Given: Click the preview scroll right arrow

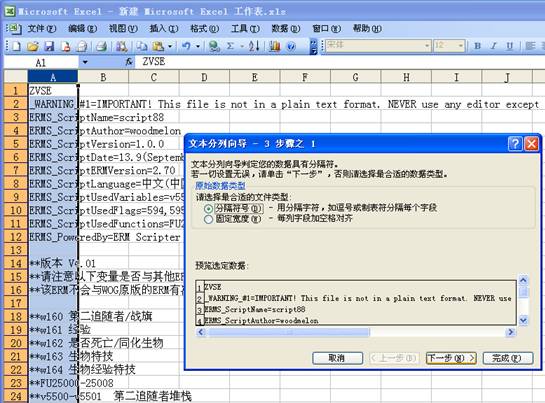Looking at the screenshot, I should click(510, 332).
